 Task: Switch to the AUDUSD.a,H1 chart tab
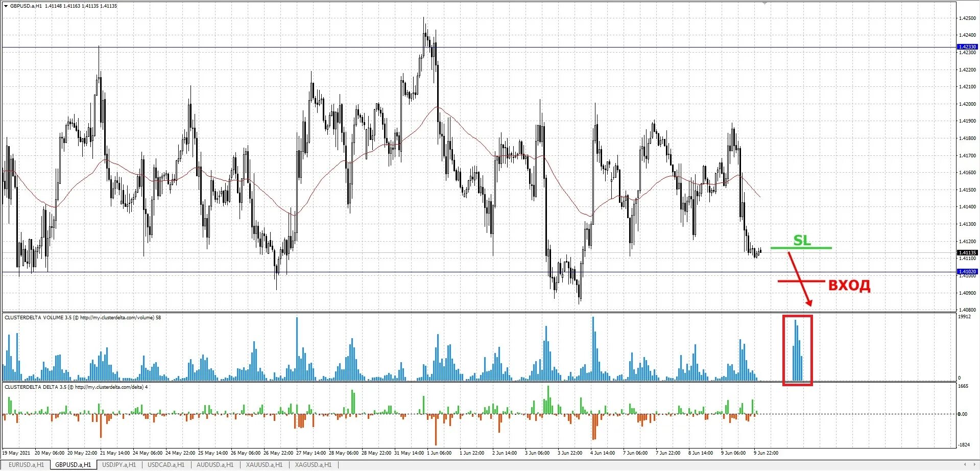(215, 465)
